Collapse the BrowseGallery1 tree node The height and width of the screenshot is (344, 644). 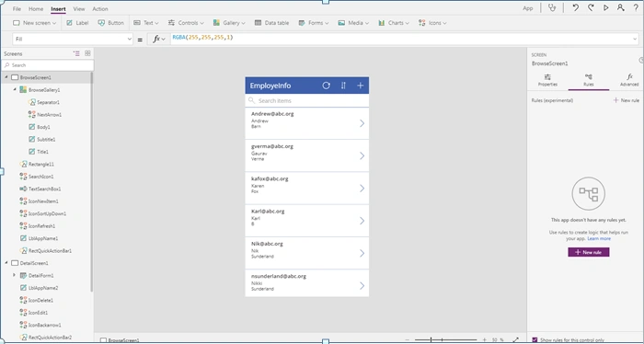coord(15,89)
